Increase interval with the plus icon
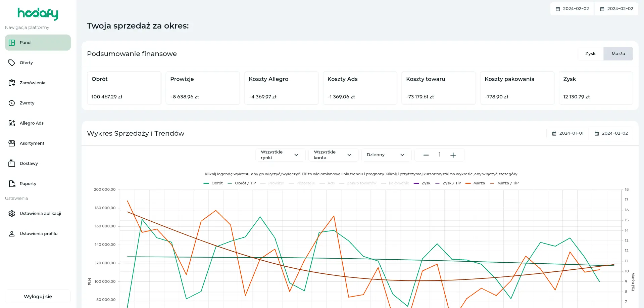Image resolution: width=644 pixels, height=308 pixels. tap(453, 155)
